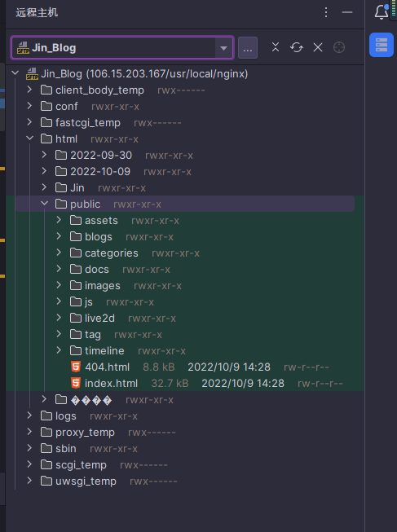Expand the logs folder chevron
397x532 pixels.
click(x=29, y=415)
